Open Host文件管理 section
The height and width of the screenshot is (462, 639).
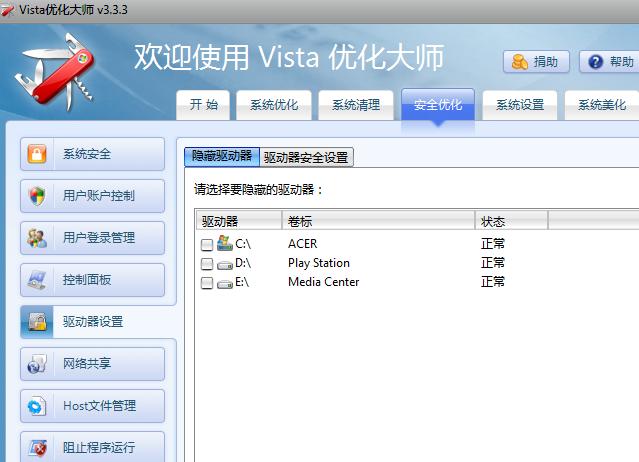pos(93,406)
